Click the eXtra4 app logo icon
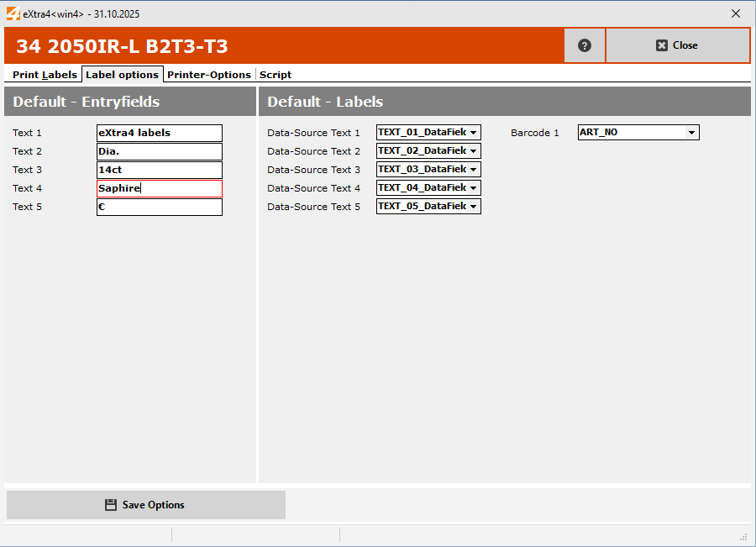The width and height of the screenshot is (756, 547). point(12,13)
